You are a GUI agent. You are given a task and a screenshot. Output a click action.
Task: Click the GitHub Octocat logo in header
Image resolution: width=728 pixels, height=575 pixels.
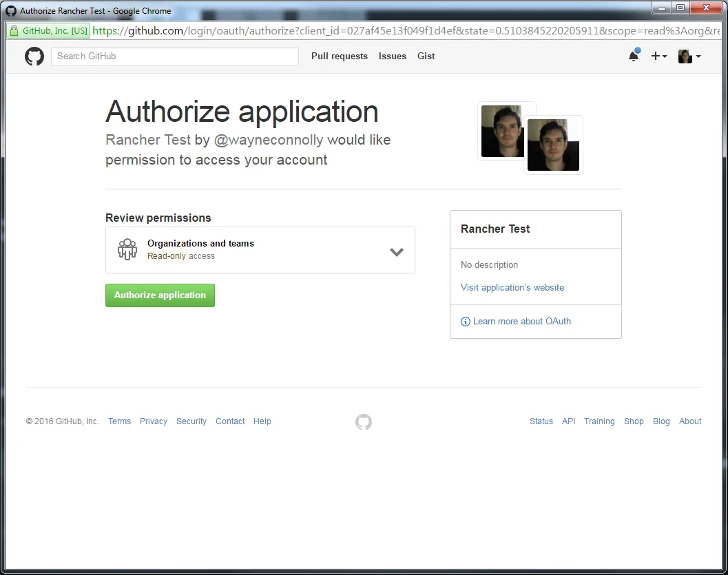(34, 56)
